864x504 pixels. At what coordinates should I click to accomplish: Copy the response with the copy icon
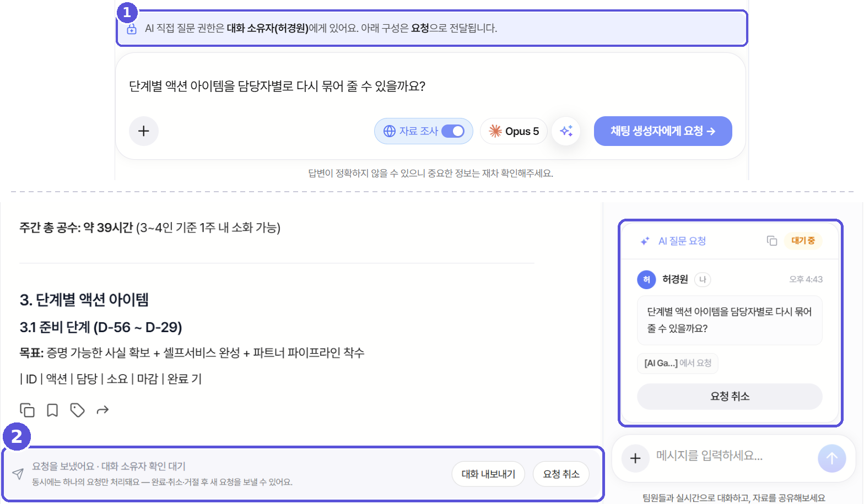tap(27, 410)
